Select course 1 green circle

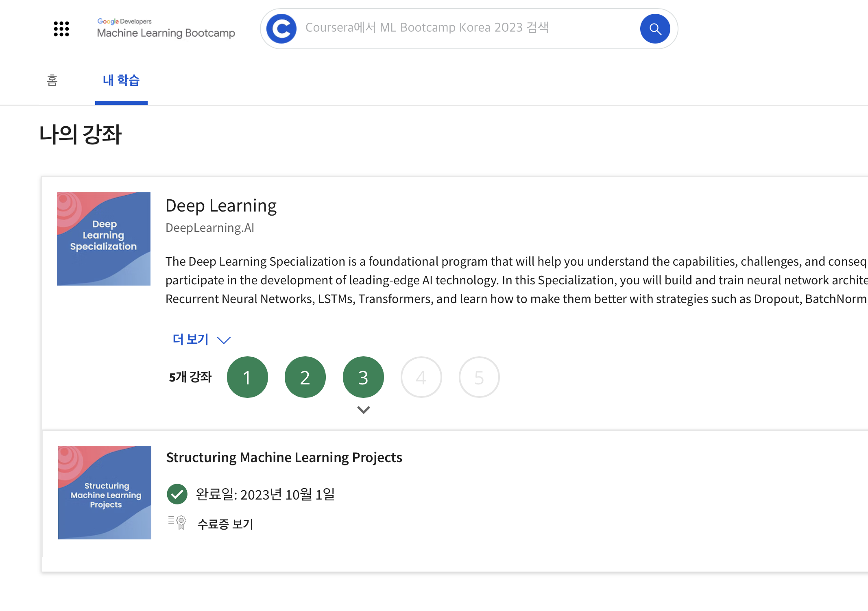(247, 377)
